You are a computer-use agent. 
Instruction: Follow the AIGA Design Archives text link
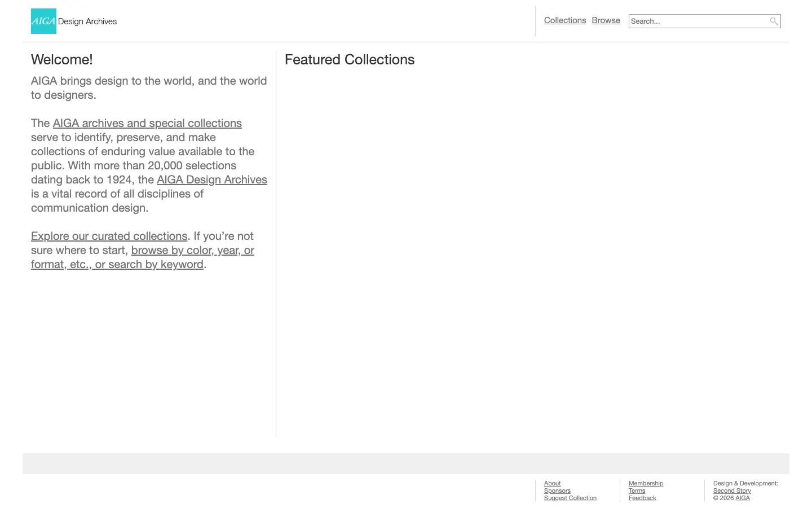click(212, 179)
